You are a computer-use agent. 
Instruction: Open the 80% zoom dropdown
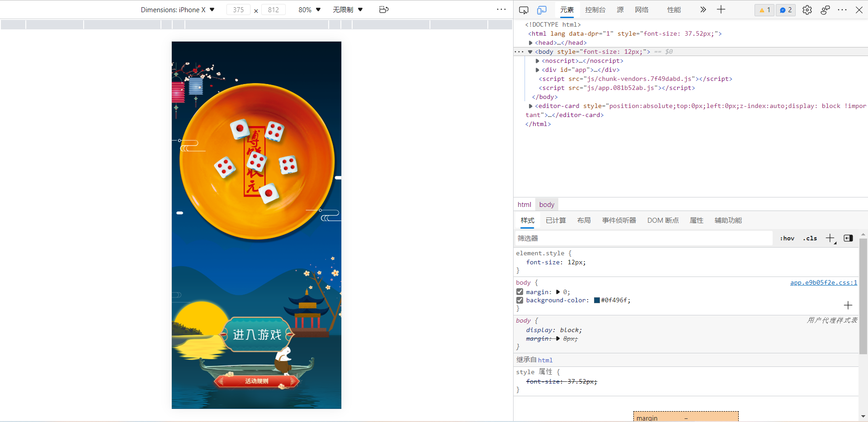[309, 9]
